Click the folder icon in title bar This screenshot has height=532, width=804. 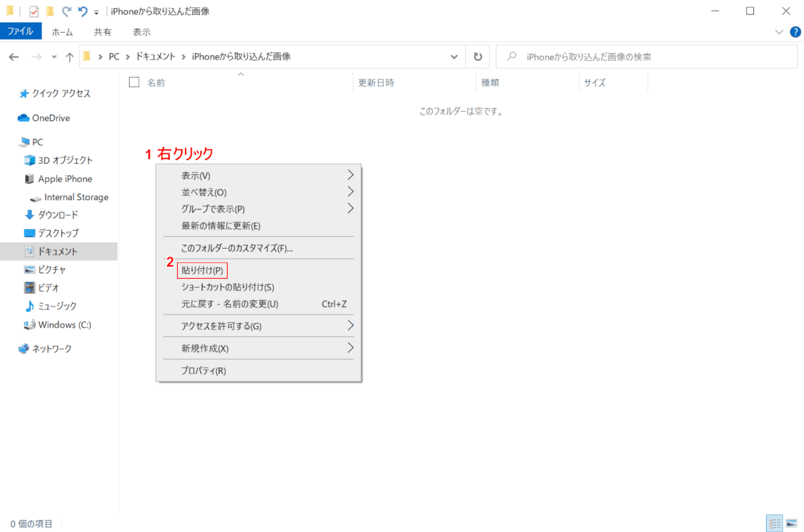(x=10, y=11)
